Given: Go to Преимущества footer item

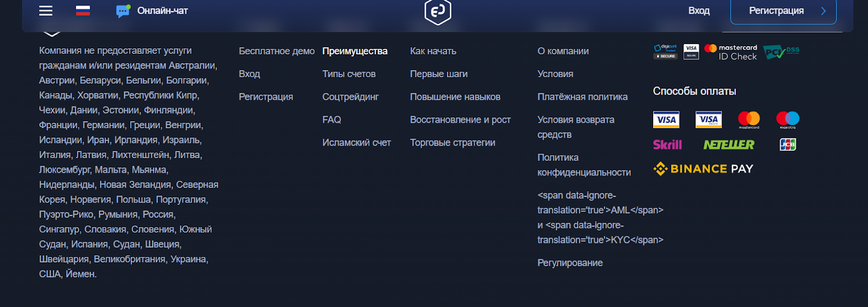Looking at the screenshot, I should (355, 51).
